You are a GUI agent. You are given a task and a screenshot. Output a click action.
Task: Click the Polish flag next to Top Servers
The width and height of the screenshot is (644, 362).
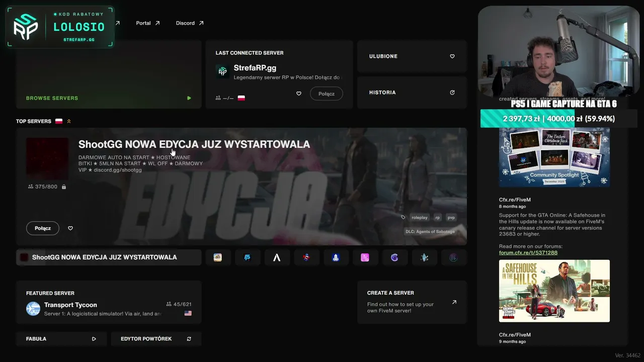59,121
